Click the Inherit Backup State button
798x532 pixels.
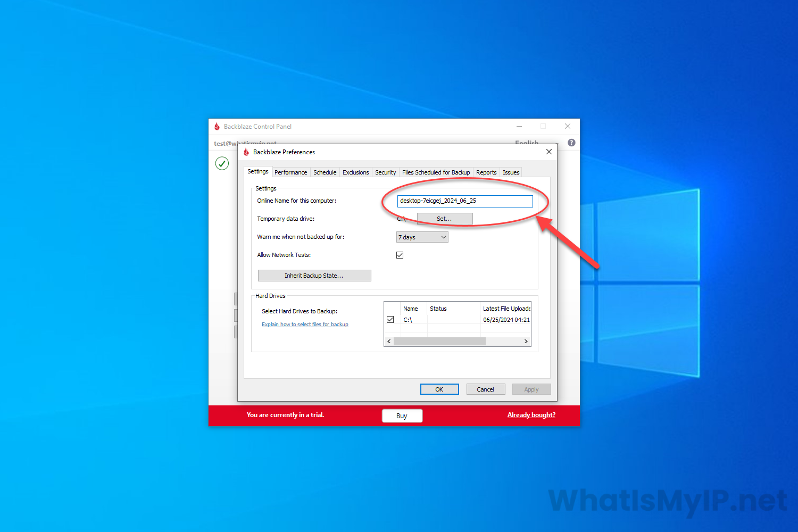[x=314, y=276]
